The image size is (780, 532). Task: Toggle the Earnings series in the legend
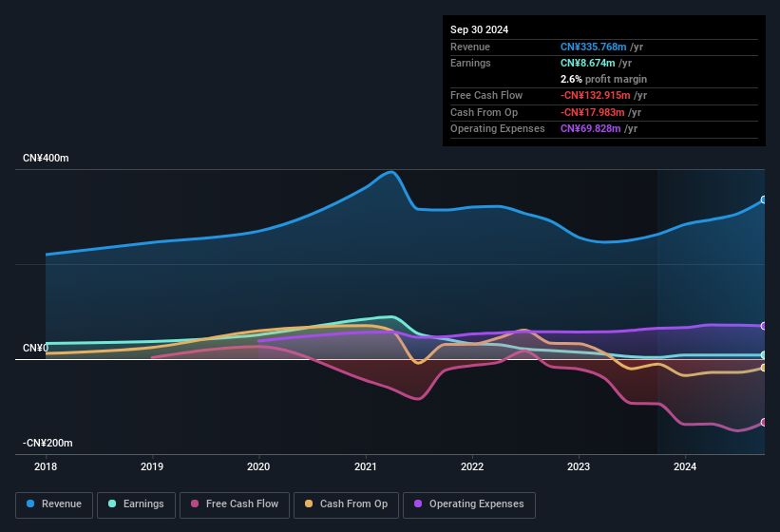[x=136, y=504]
